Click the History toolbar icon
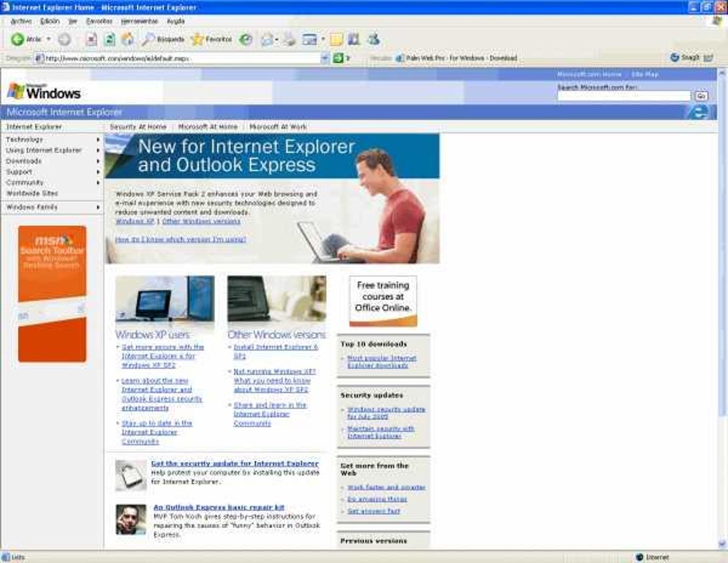The height and width of the screenshot is (563, 728). coord(246,39)
